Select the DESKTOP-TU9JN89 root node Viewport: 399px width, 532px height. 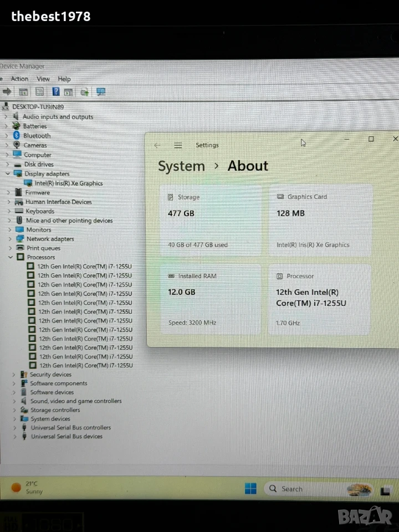(x=38, y=107)
